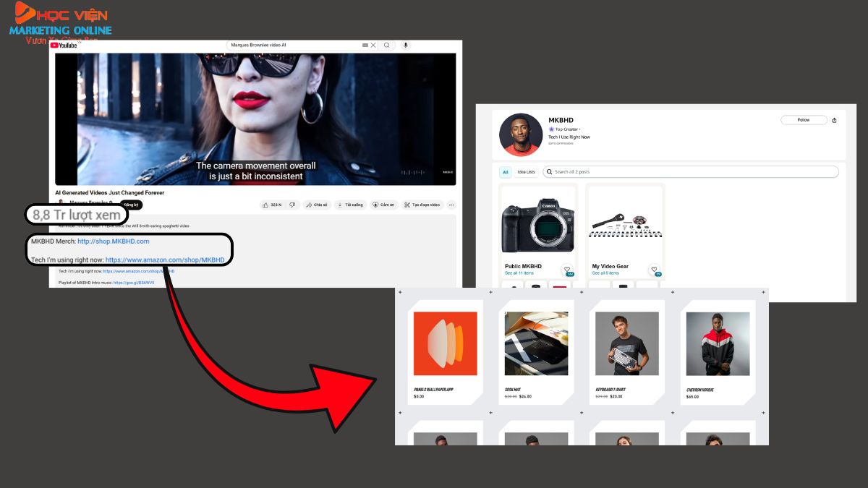Open the Chia sẻ share button
The image size is (868, 488).
click(x=317, y=205)
